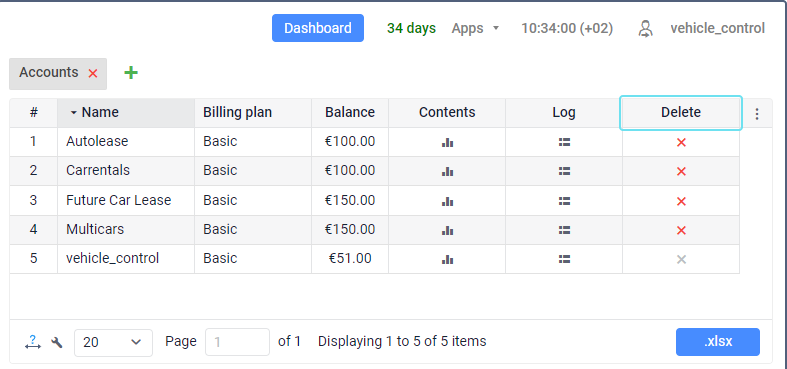The height and width of the screenshot is (369, 787).
Task: Click the wrench settings icon in the footer
Action: (x=57, y=342)
